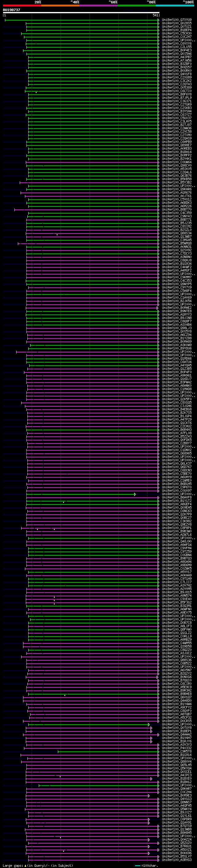Select hit label UniRef100_B2V4K1
This screenshot has width=197, height=868.
[177, 159]
